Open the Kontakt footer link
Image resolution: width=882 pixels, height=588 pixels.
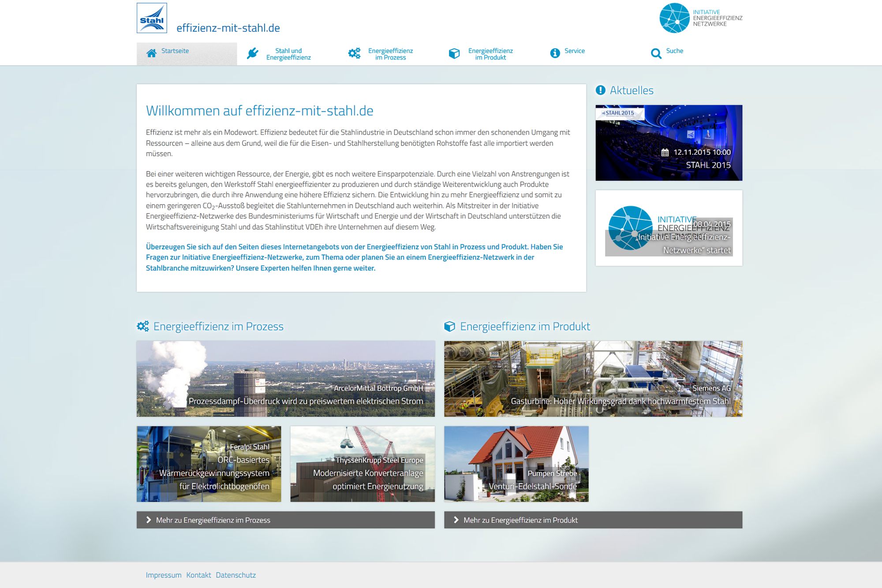click(198, 575)
